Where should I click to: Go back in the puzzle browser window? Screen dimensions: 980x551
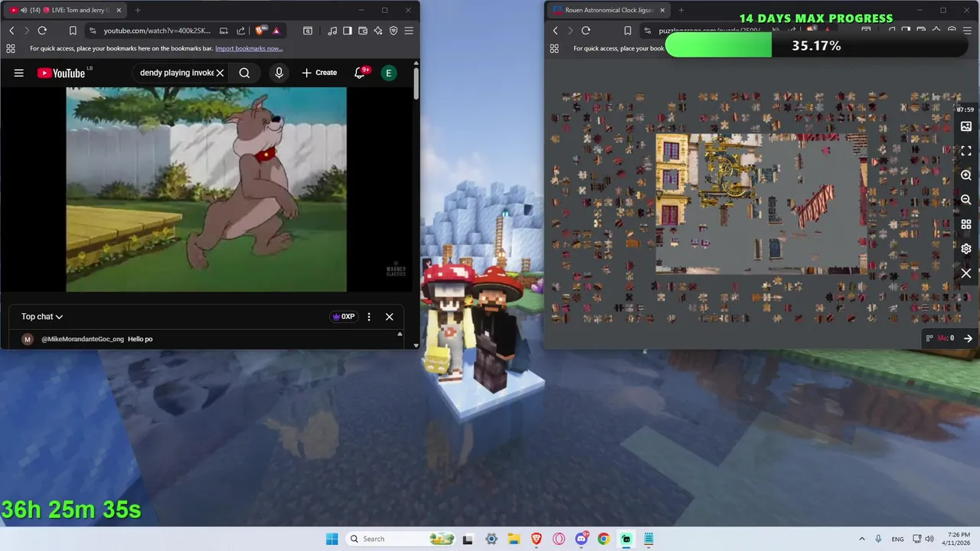(x=555, y=31)
